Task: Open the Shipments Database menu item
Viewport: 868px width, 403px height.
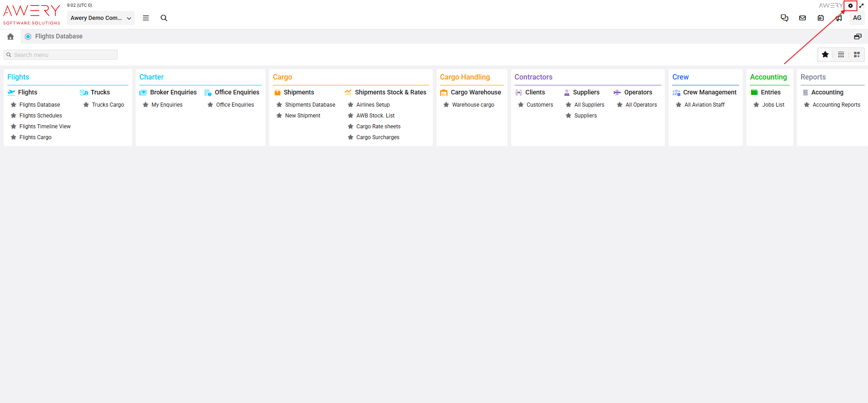Action: (310, 105)
